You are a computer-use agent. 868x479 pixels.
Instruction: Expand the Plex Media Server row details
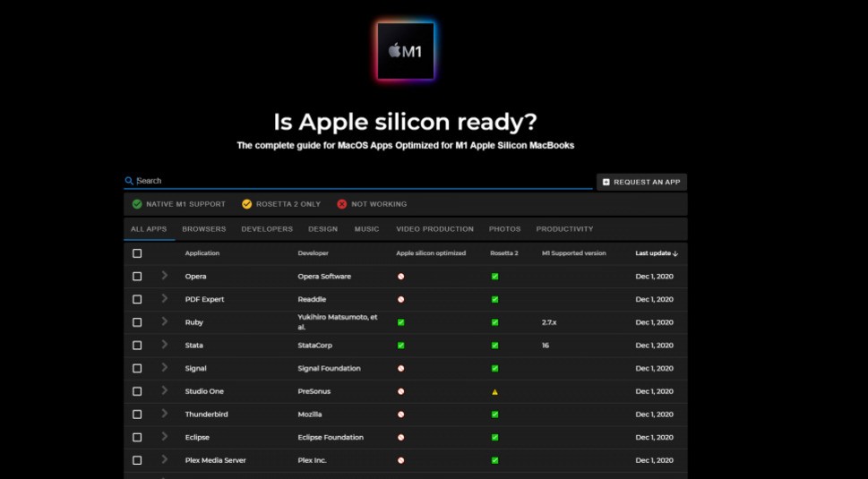(165, 459)
